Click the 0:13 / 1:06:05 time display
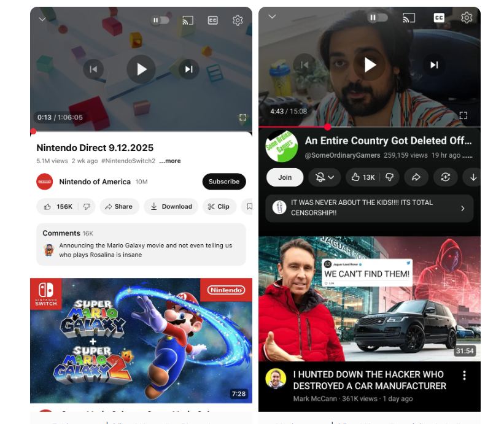 (60, 118)
